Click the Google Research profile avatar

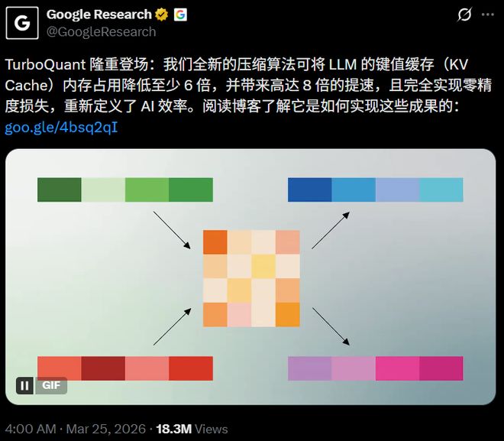click(x=23, y=23)
